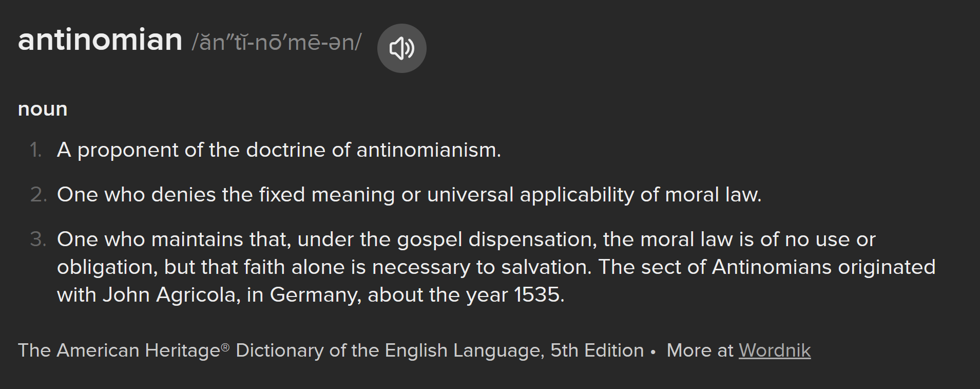Select the first definition about antinomianism doctrine
980x389 pixels.
279,150
